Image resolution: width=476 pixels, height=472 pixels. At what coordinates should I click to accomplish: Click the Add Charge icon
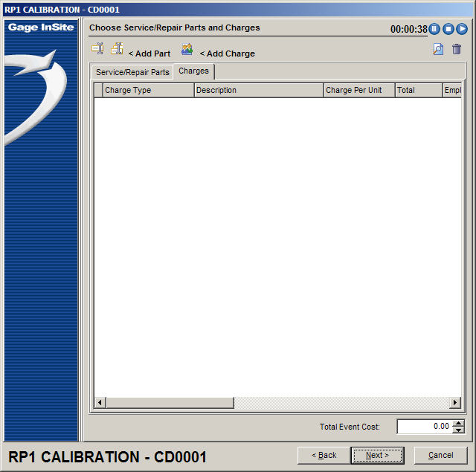pos(187,50)
